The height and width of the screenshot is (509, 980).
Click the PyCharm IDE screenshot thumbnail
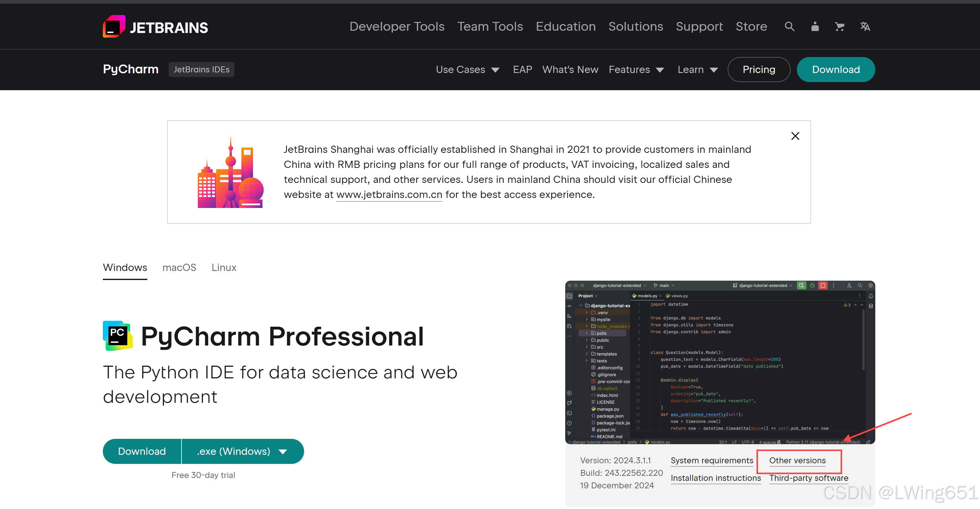pos(720,362)
